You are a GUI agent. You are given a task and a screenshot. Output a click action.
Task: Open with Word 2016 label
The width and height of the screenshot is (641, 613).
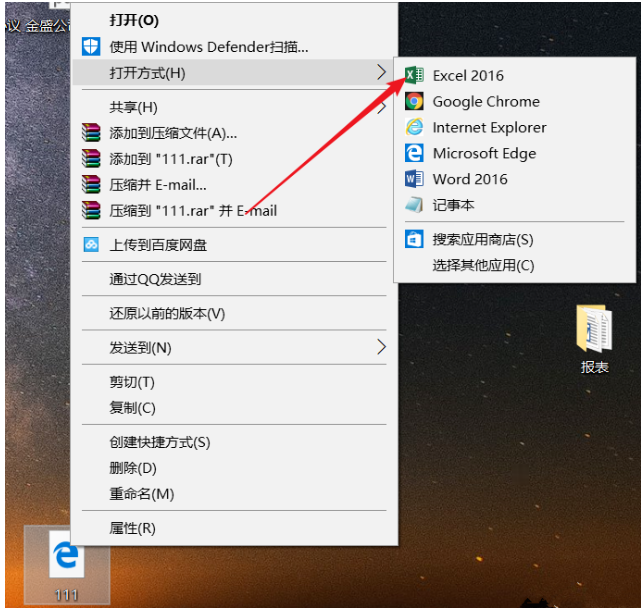tap(470, 179)
